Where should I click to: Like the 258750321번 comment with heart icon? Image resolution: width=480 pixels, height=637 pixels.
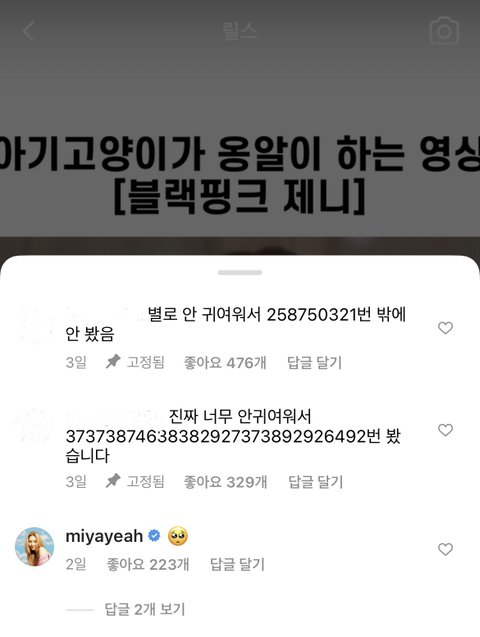point(445,328)
